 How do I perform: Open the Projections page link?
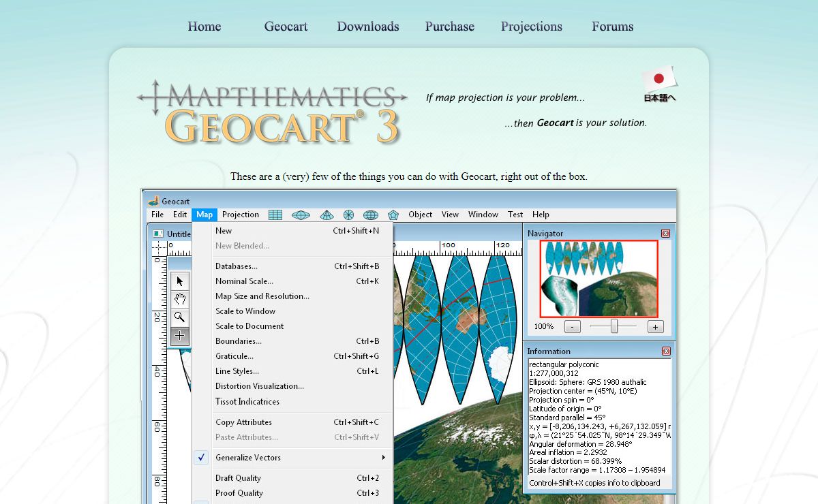532,27
